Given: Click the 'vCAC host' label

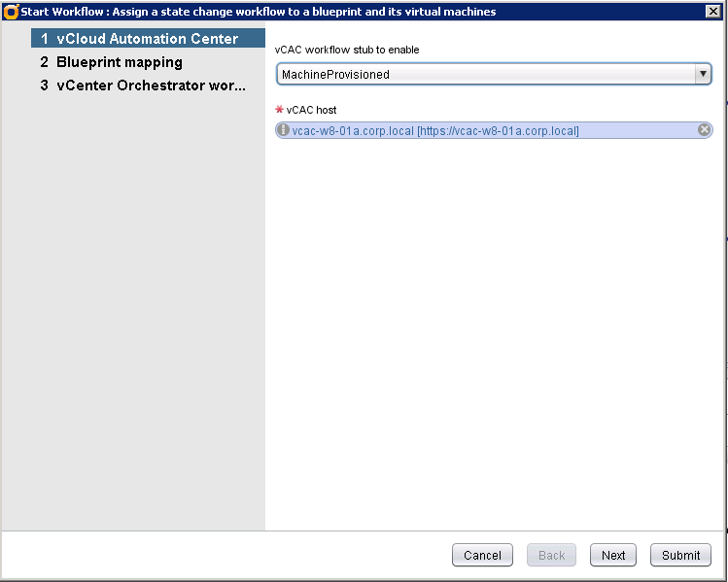Looking at the screenshot, I should 311,110.
